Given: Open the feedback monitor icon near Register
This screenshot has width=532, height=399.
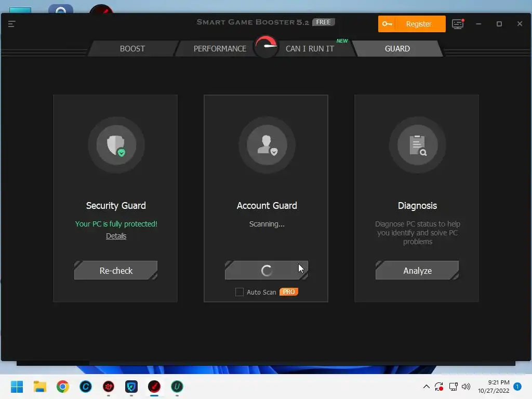Looking at the screenshot, I should [458, 24].
